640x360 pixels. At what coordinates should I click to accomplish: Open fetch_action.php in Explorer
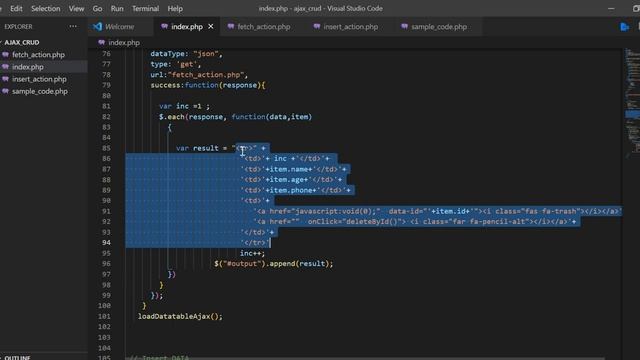(x=38, y=55)
